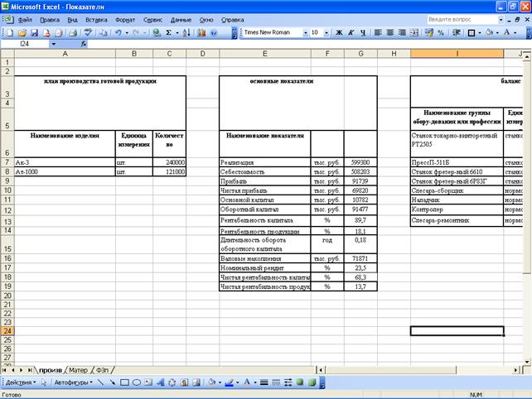Image resolution: width=532 pixels, height=399 pixels.
Task: Open Borders dropdown arrow
Action: pyautogui.click(x=480, y=32)
